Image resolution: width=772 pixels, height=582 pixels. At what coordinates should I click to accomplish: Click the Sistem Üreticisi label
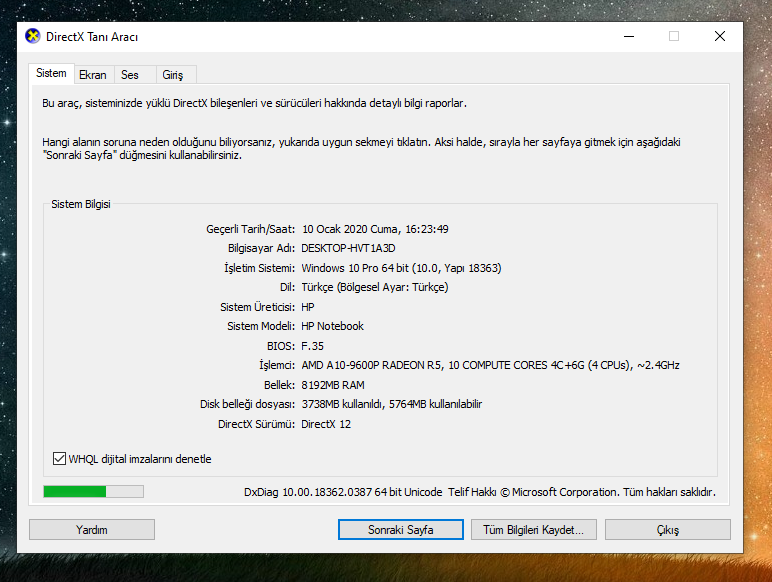click(257, 307)
